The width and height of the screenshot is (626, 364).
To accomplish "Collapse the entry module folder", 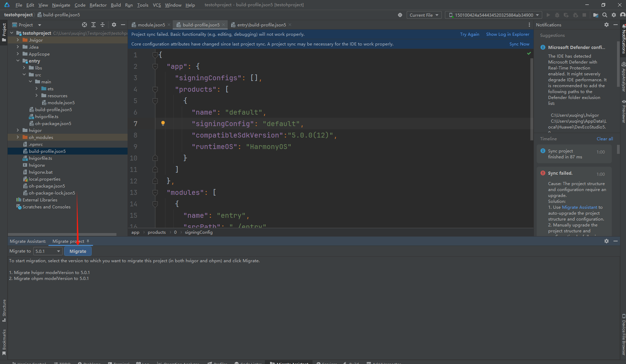I will click(x=18, y=61).
